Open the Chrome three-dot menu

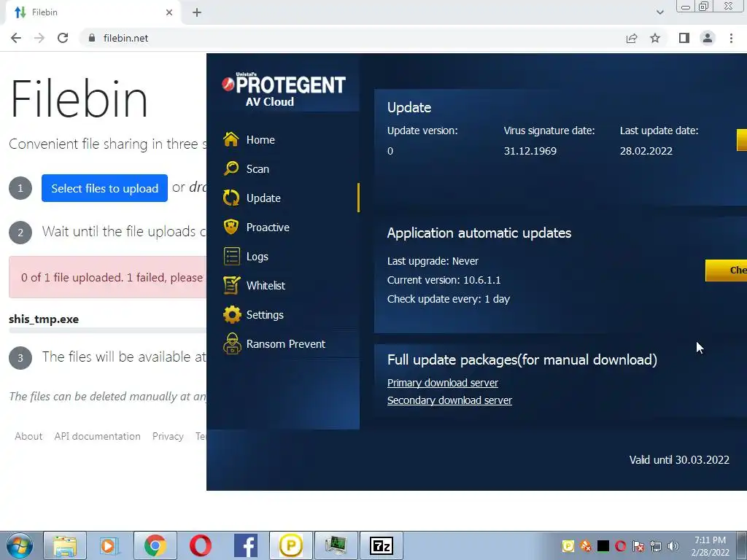pyautogui.click(x=731, y=38)
